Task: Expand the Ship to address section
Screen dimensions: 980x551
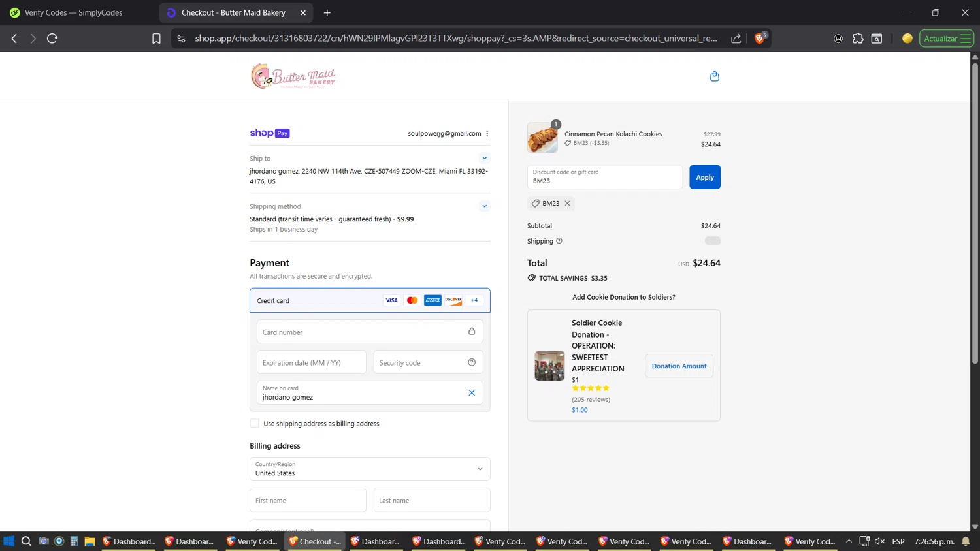Action: pyautogui.click(x=484, y=158)
